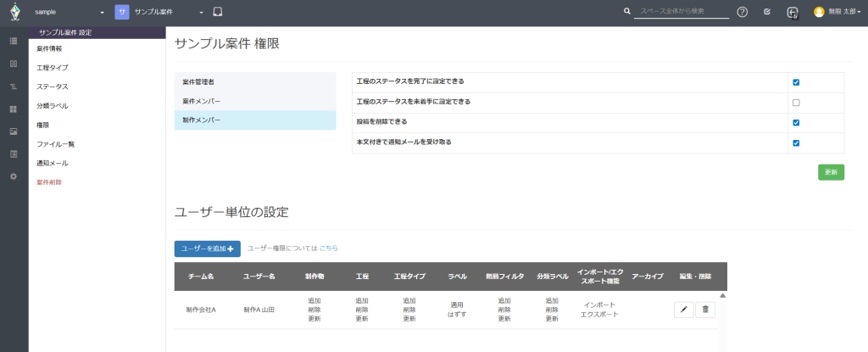Click the inbox tray icon beside project name
Viewport: 868px width, 352px height.
218,12
